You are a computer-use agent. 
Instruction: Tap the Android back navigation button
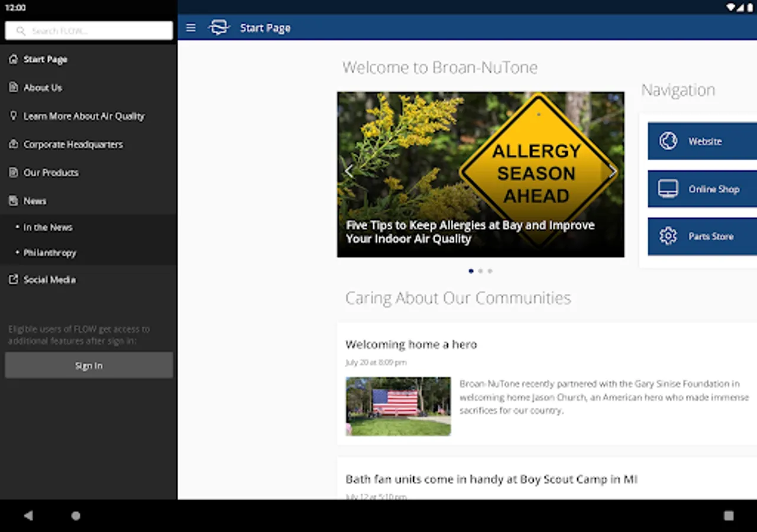(28, 515)
